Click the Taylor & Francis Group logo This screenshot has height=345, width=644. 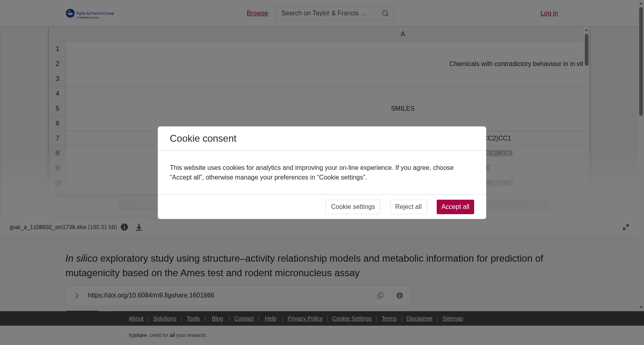pos(90,14)
